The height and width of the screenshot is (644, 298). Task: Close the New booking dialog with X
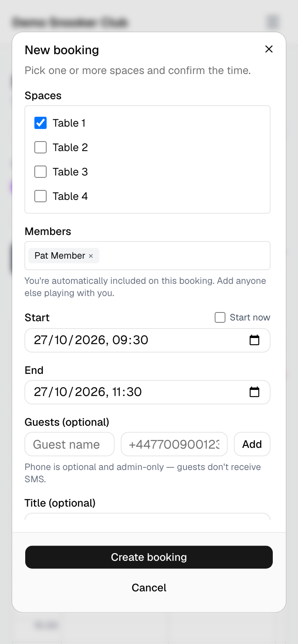point(269,49)
